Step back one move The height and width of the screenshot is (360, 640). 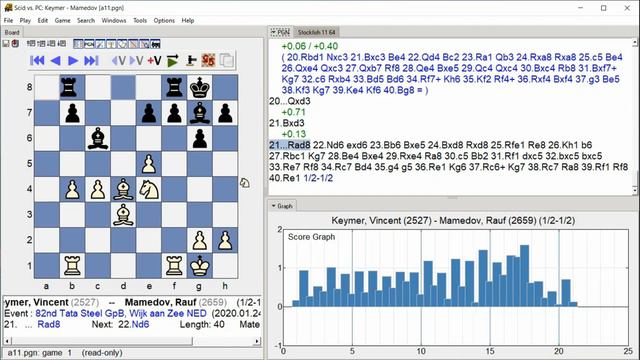pyautogui.click(x=56, y=60)
